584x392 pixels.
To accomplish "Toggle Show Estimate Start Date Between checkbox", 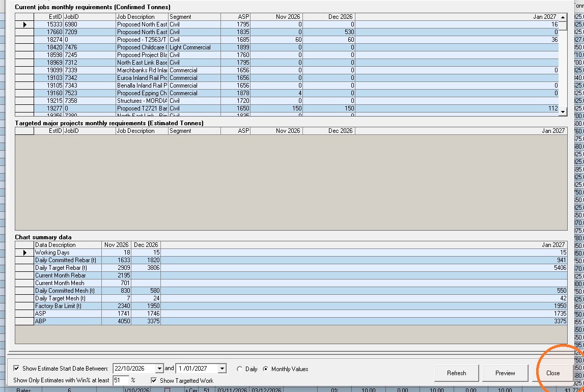I will click(x=16, y=368).
